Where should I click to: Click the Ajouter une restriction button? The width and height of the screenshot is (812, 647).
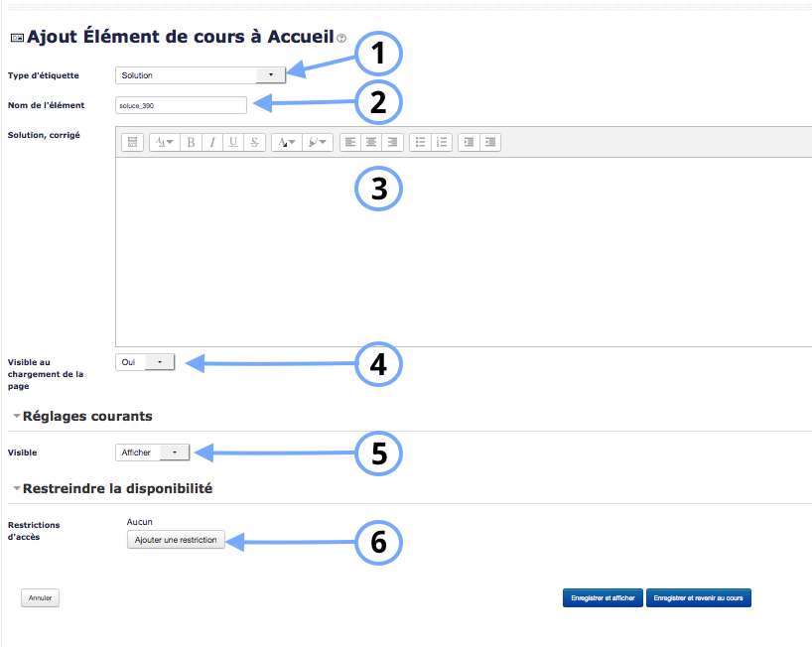176,540
